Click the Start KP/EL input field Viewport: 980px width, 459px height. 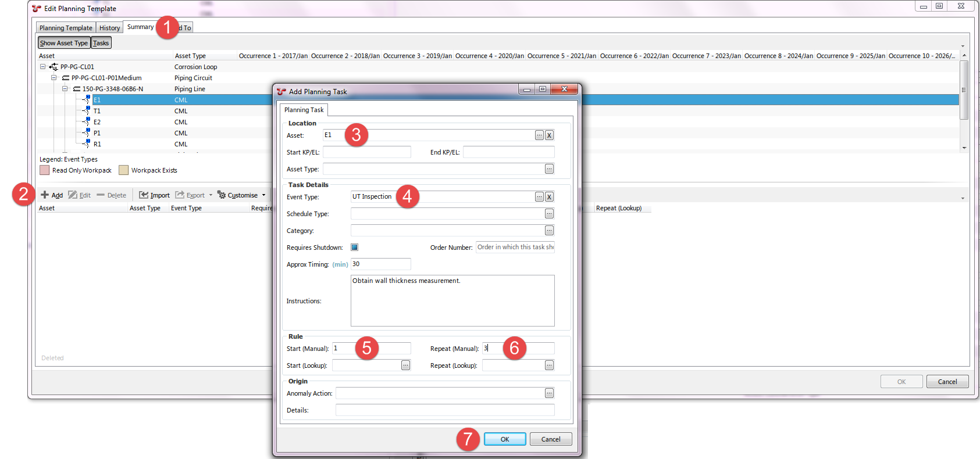coord(367,152)
